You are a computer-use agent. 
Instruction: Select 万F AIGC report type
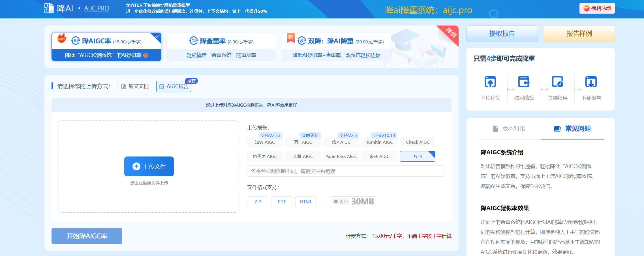click(303, 142)
